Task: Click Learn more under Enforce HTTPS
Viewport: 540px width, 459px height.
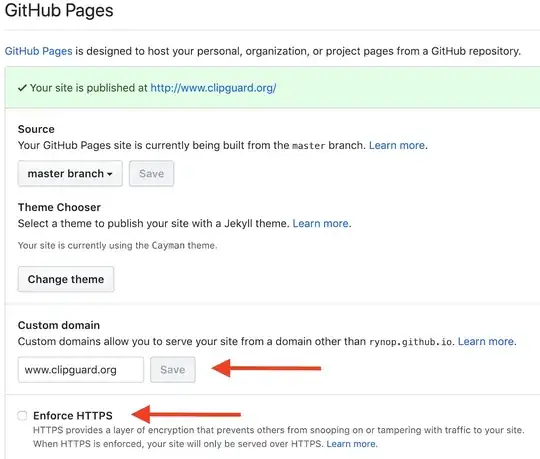Action: pos(351,444)
